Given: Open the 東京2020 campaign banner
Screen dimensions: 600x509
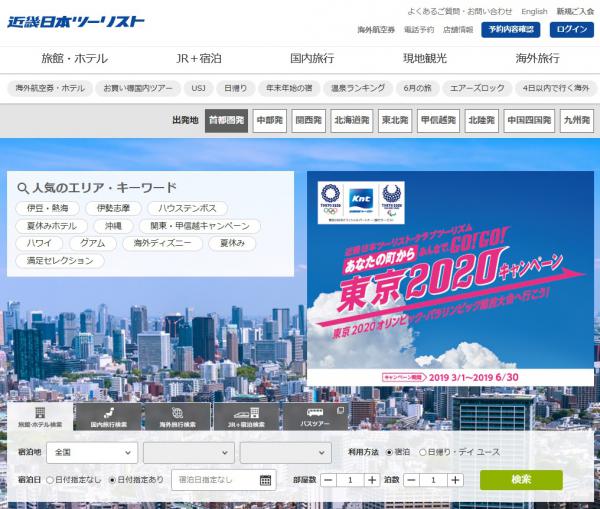Looking at the screenshot, I should [x=450, y=279].
